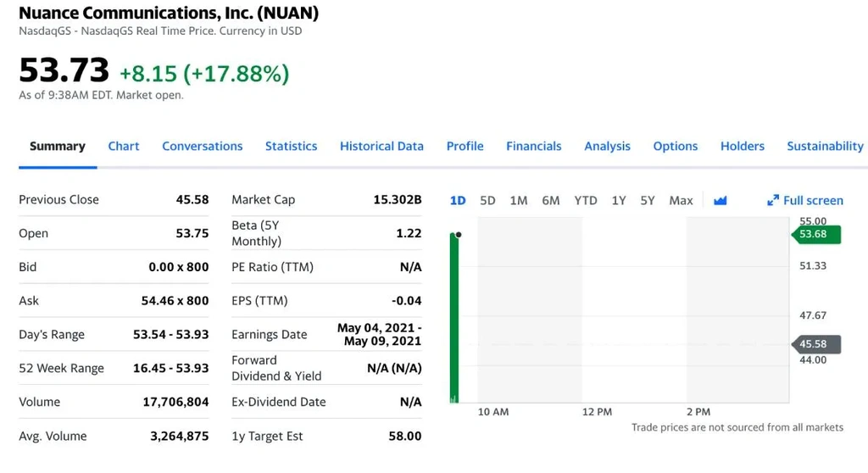Click the Full screen expand icon
Image resolution: width=868 pixels, height=473 pixels.
(772, 201)
